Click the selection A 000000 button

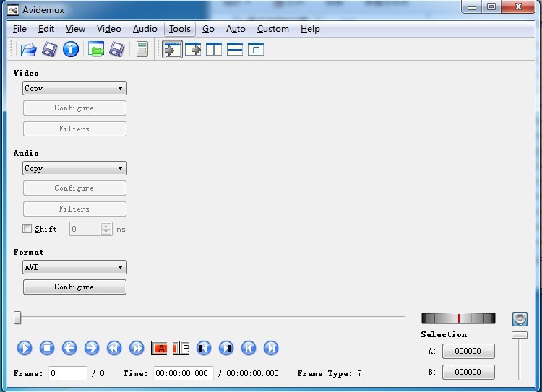pos(468,351)
